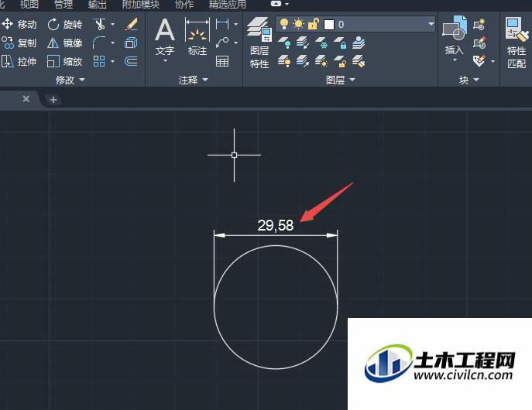This screenshot has height=410, width=532.
Task: Open the Array tool dropdown arrow
Action: click(112, 62)
